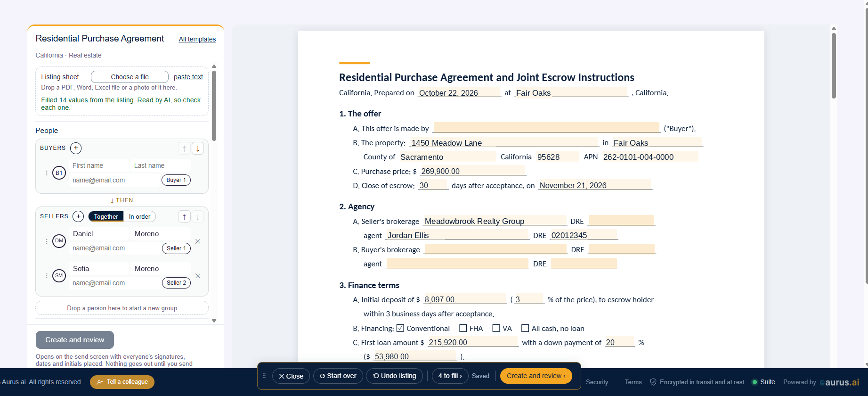Add a seller with the plus icon
Viewport: 868px width, 396px height.
pyautogui.click(x=79, y=216)
